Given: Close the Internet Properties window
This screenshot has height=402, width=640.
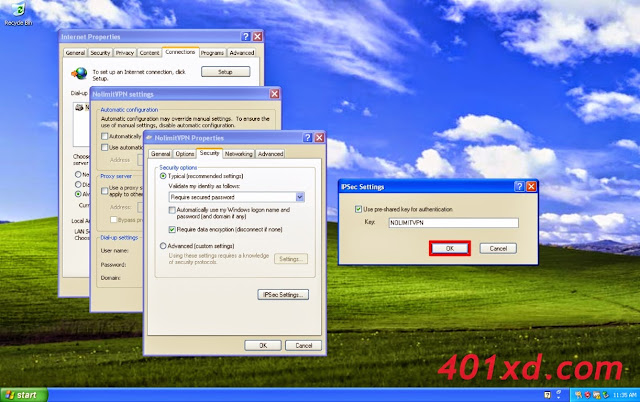Looking at the screenshot, I should point(258,37).
